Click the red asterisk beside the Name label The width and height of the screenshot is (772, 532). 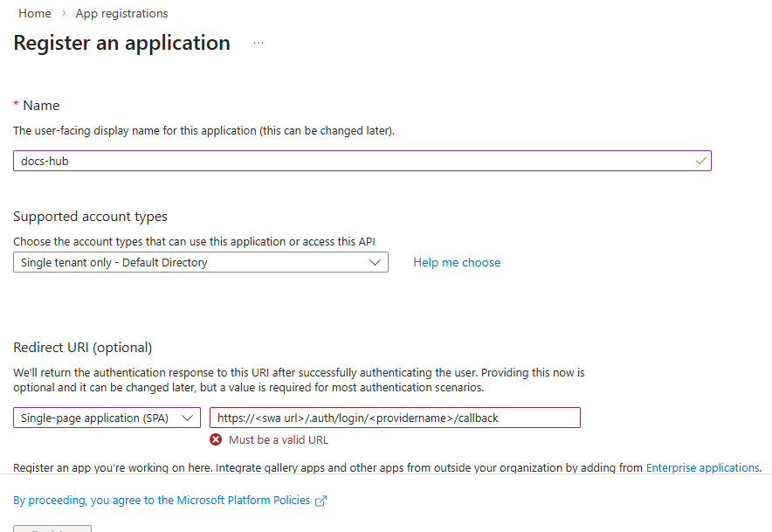tap(15, 105)
